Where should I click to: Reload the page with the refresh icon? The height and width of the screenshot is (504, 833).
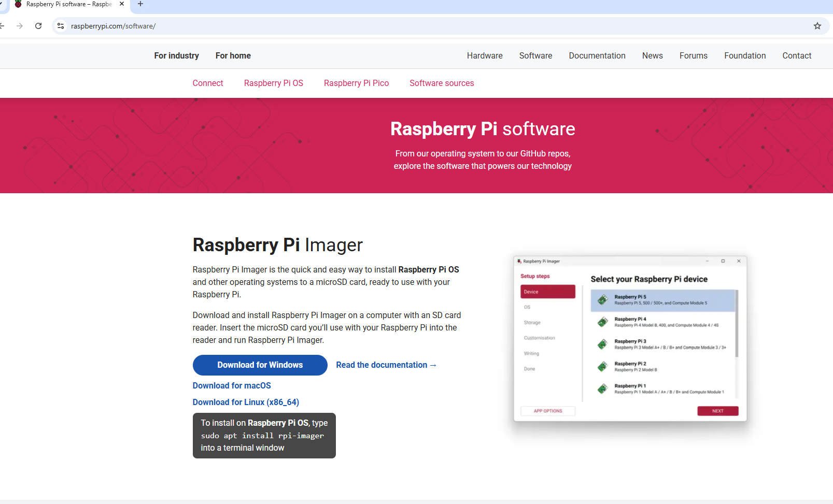click(x=38, y=26)
